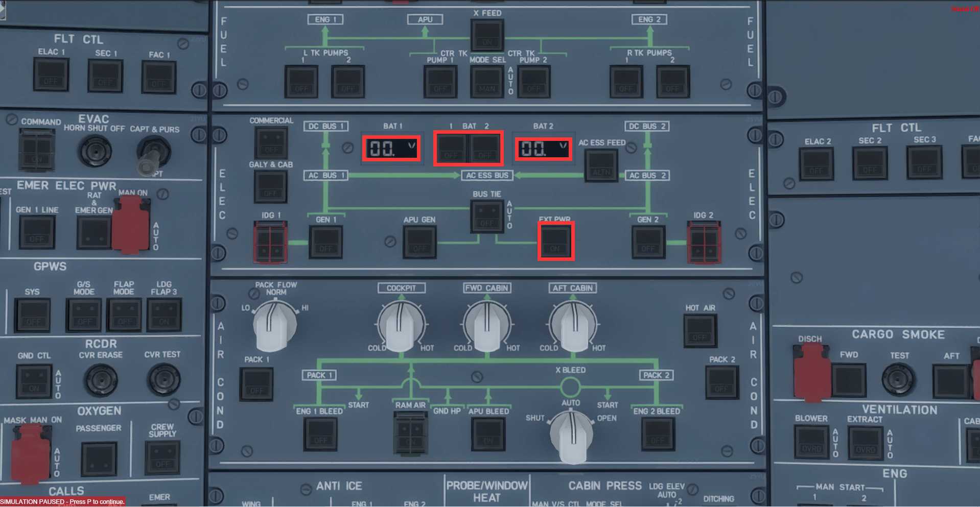980x507 pixels.
Task: Turn on L TK PUMPS 1
Action: [x=301, y=82]
